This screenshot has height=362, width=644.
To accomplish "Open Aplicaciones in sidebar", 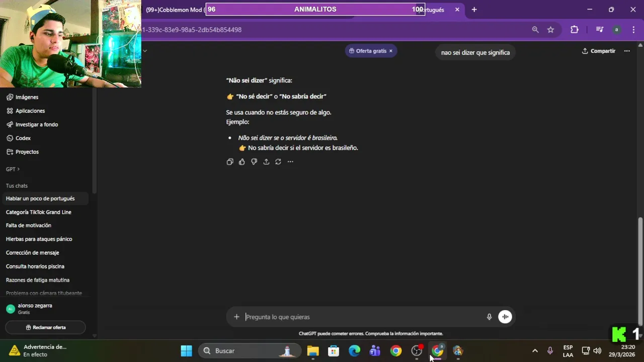I will coord(30,111).
